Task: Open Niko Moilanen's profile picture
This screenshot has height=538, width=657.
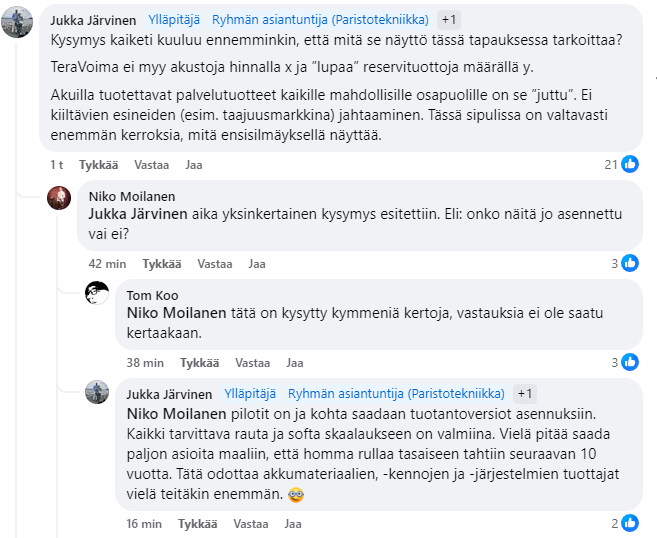Action: pos(59,197)
